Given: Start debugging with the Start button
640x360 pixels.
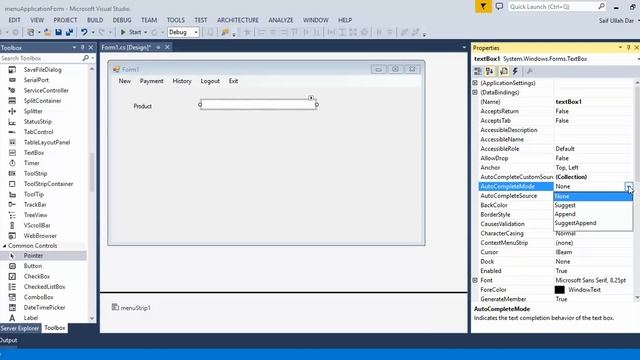Looking at the screenshot, I should click(x=131, y=32).
